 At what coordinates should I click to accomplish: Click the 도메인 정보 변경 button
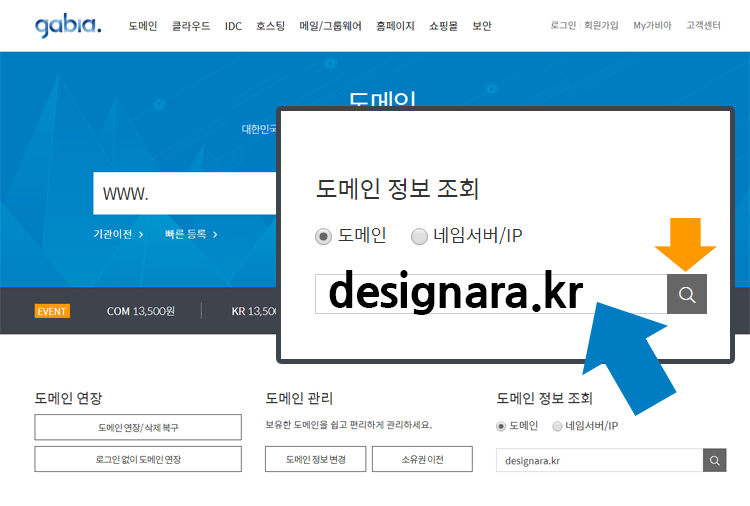pyautogui.click(x=316, y=459)
